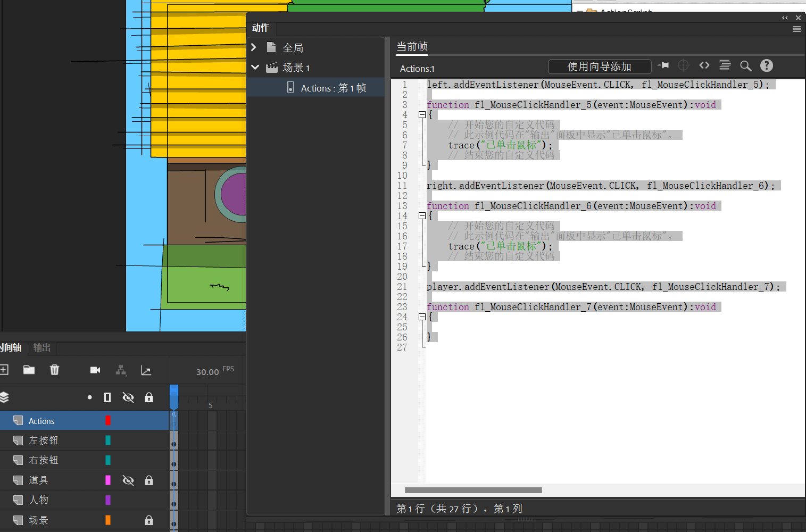Screen dimensions: 806x532
Task: Click the 30.00 FPS value
Action: pyautogui.click(x=207, y=372)
